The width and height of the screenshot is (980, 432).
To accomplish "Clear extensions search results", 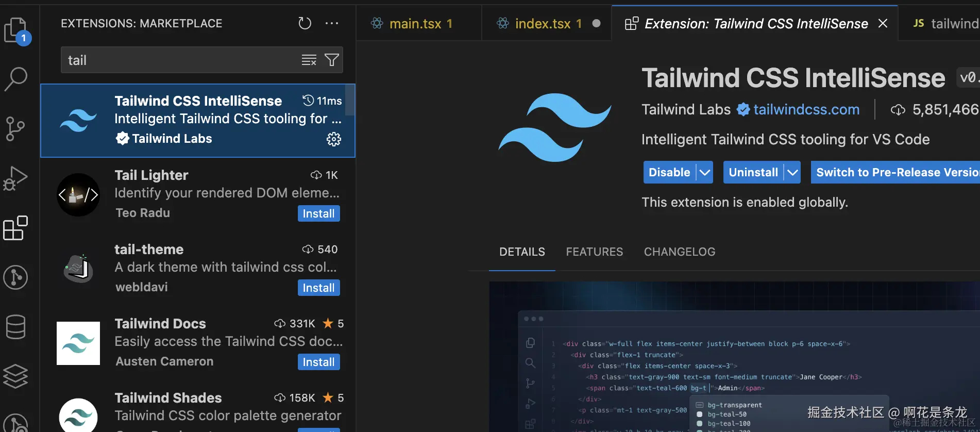I will pyautogui.click(x=309, y=60).
